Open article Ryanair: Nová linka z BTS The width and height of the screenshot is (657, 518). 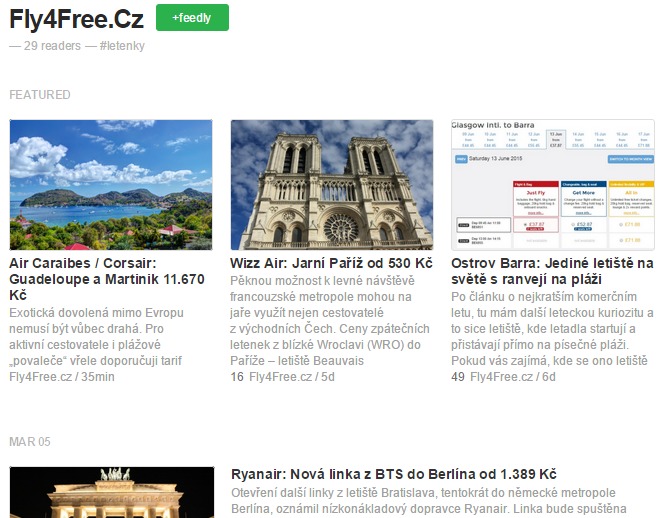click(x=393, y=474)
